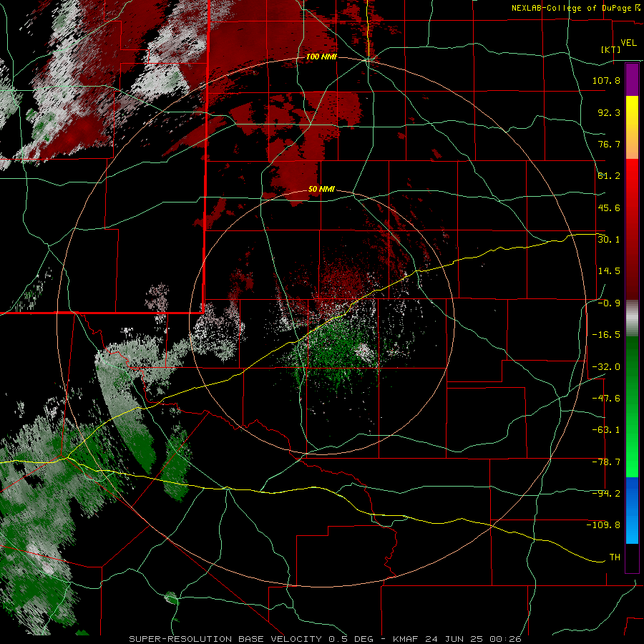This screenshot has height=644, width=644.
Task: Click the 45.6 legend value
Action: coord(609,208)
